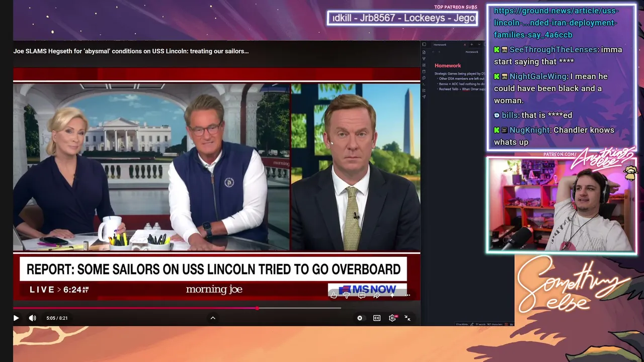The image size is (644, 362).
Task: Navigate back arrow in Obsidian note
Action: 434,52
